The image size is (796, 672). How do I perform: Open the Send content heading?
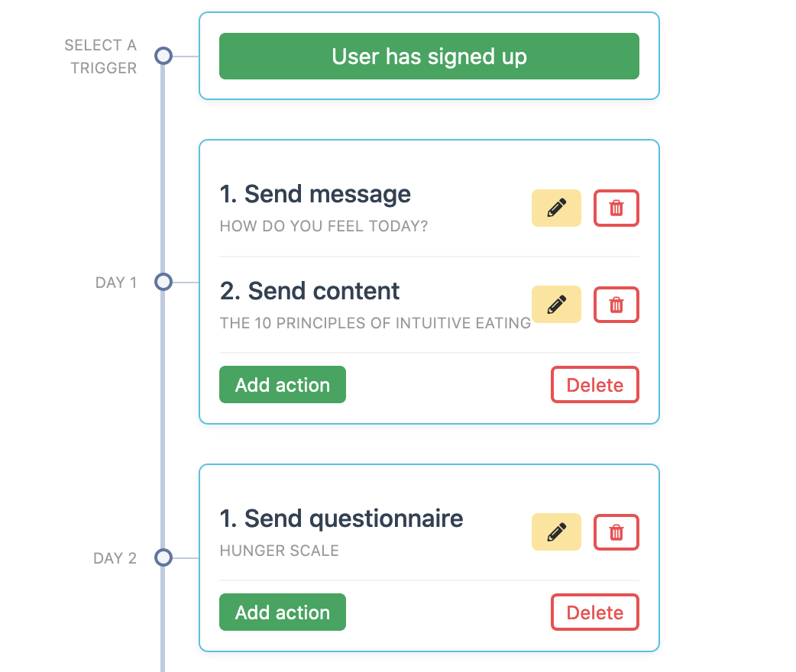pyautogui.click(x=309, y=292)
